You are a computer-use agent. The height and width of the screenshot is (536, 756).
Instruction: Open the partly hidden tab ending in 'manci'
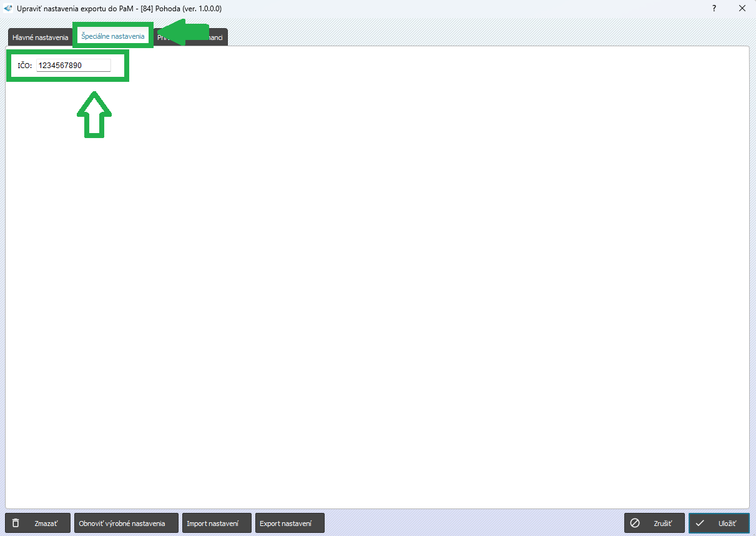coord(190,37)
